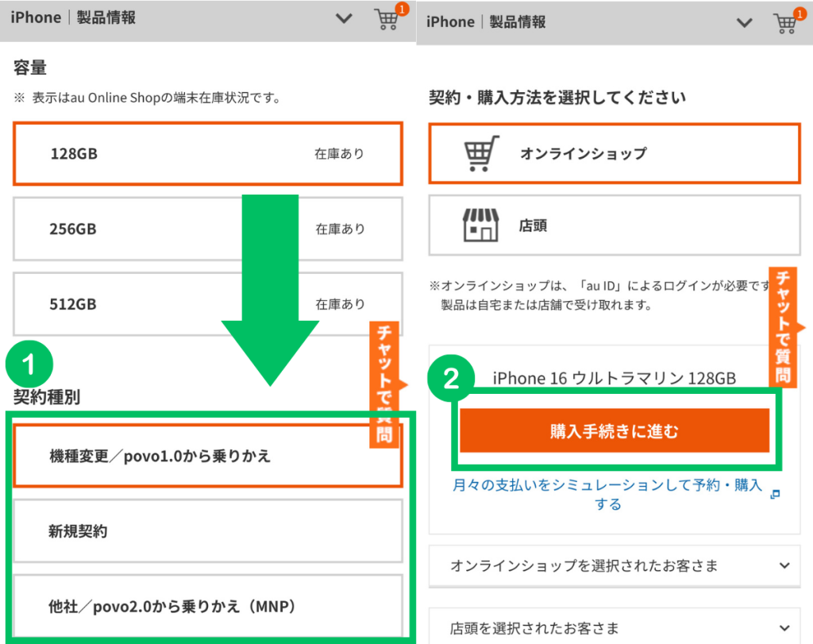Select the 256GB capacity option
813x644 pixels.
coord(208,229)
